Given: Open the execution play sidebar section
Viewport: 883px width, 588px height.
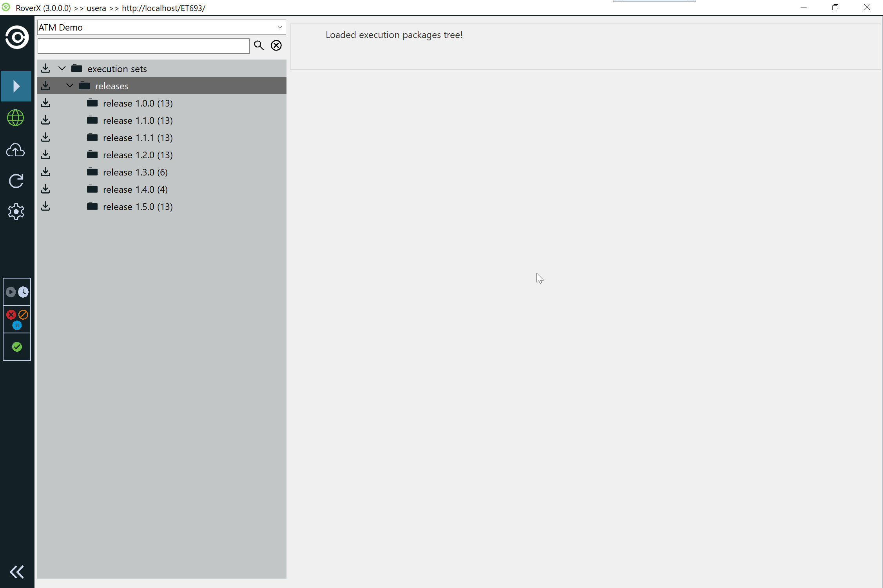Looking at the screenshot, I should pyautogui.click(x=16, y=86).
